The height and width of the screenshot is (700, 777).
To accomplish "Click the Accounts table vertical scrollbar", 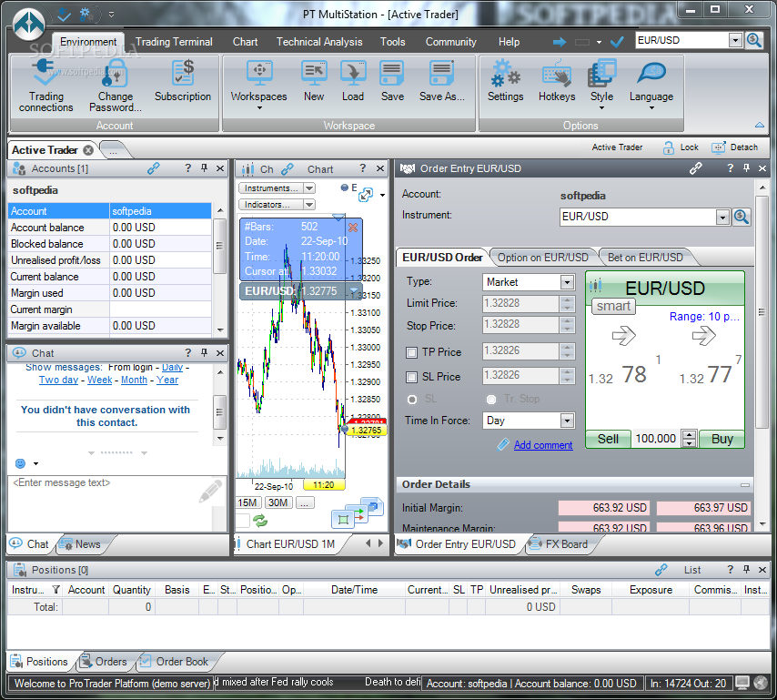I will click(x=219, y=246).
